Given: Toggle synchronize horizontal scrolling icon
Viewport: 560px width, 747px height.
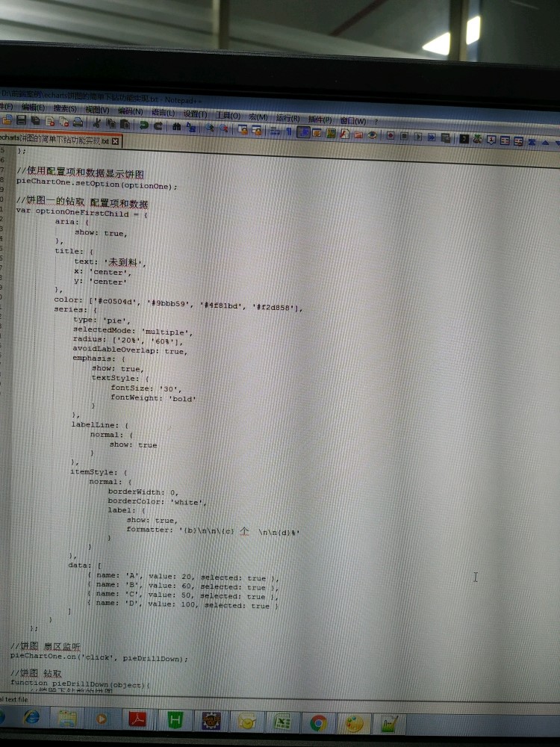Looking at the screenshot, I should (x=257, y=129).
